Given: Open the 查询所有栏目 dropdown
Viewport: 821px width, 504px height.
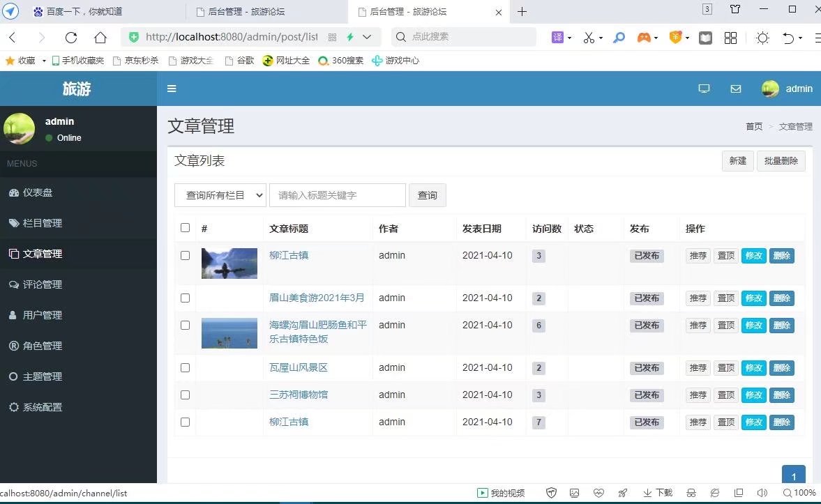Looking at the screenshot, I should (220, 195).
